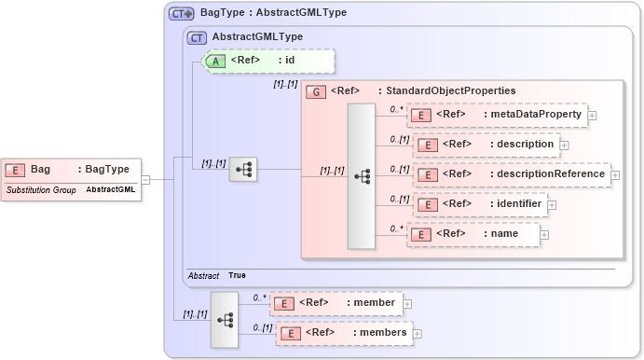This screenshot has height=360, width=644.
Task: Click the E icon of metaDataProperty
Action: tap(421, 116)
